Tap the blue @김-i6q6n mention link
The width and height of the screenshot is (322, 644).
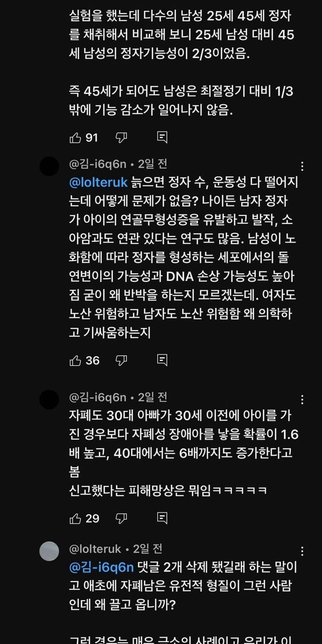102,568
